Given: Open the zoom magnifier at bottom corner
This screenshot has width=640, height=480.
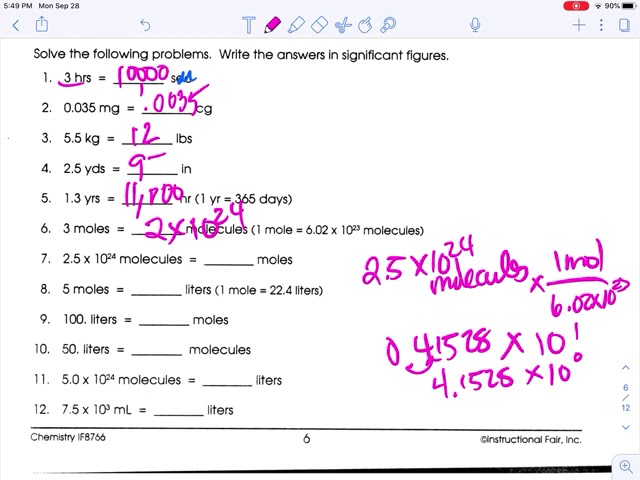Looking at the screenshot, I should click(626, 466).
